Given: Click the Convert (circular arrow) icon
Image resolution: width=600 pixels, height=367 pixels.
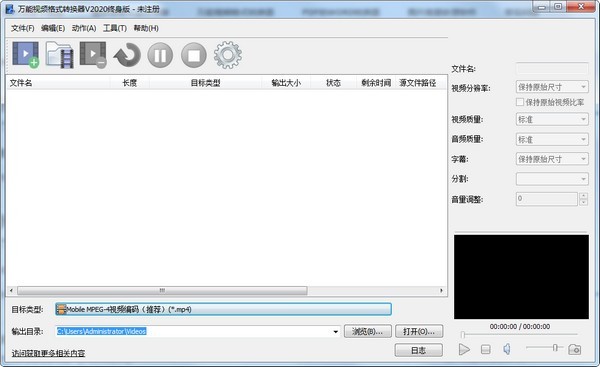Looking at the screenshot, I should [x=127, y=55].
